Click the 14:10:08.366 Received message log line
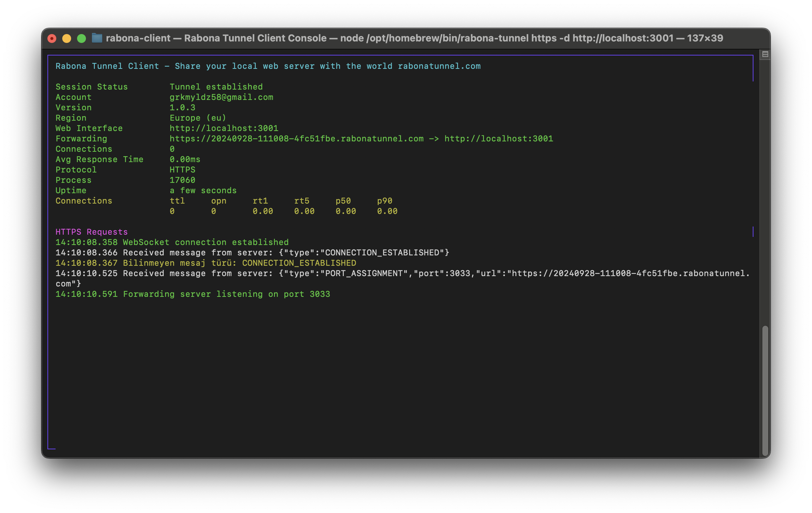This screenshot has width=812, height=513. tap(252, 253)
